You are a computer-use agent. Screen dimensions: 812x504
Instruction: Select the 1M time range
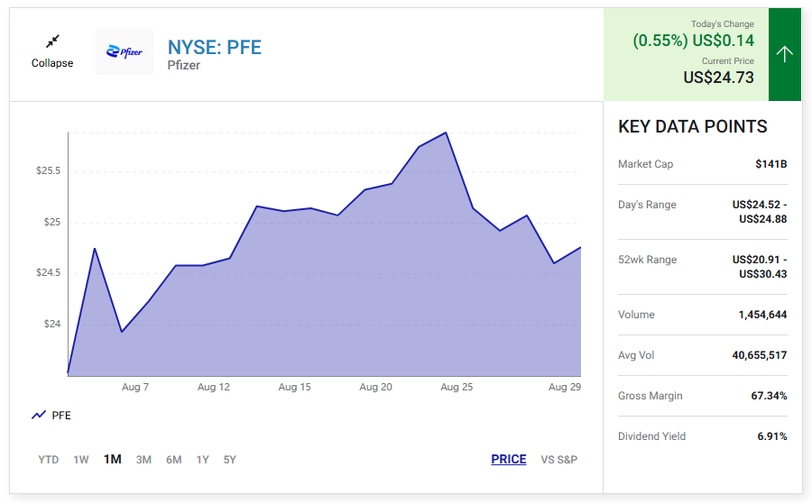[x=112, y=460]
